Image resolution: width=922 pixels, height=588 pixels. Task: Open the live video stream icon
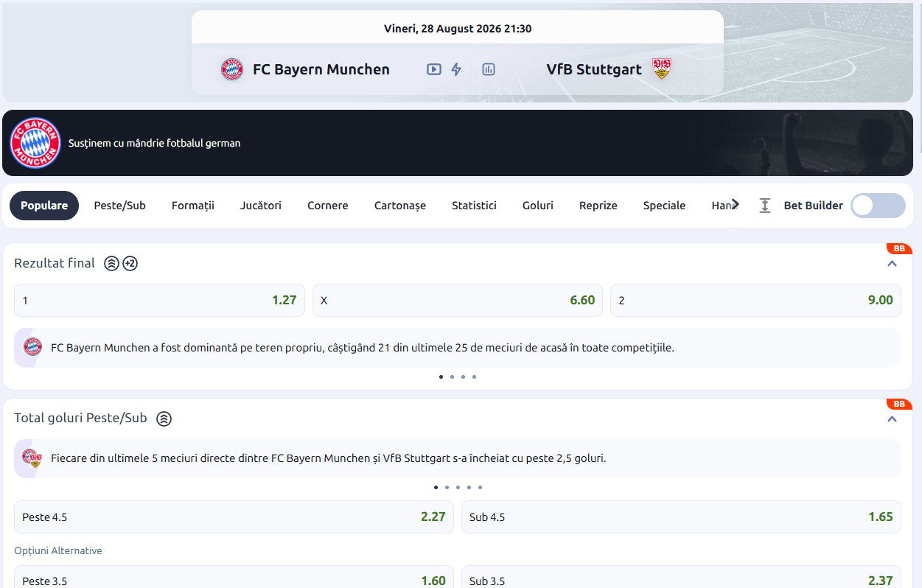(x=434, y=69)
